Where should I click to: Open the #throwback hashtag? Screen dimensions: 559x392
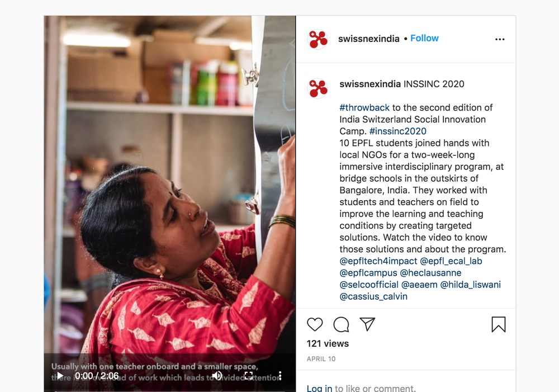tap(364, 108)
